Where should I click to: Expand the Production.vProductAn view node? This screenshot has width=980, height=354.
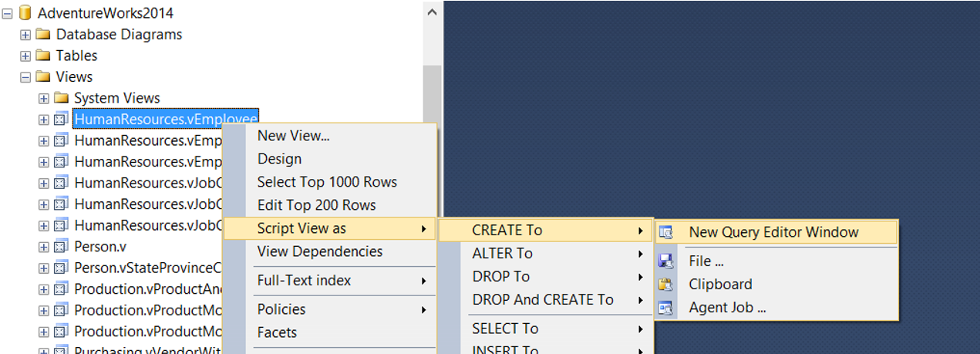[x=43, y=289]
